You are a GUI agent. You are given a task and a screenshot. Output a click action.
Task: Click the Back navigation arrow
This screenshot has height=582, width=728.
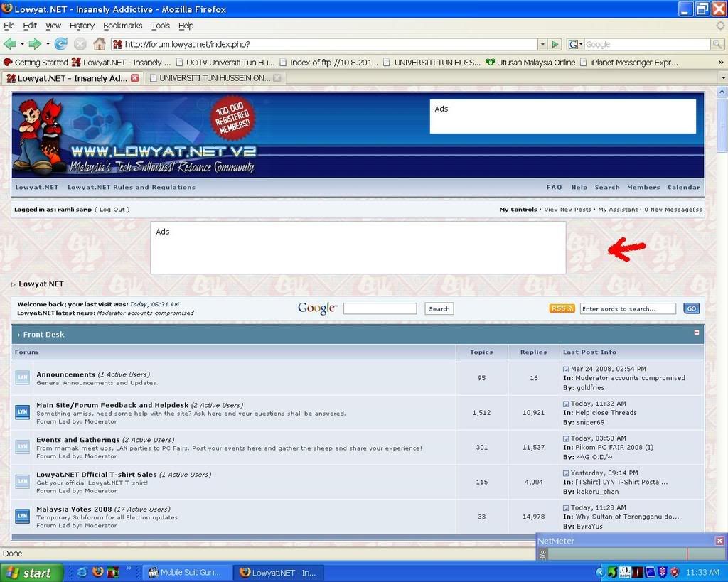coord(10,44)
